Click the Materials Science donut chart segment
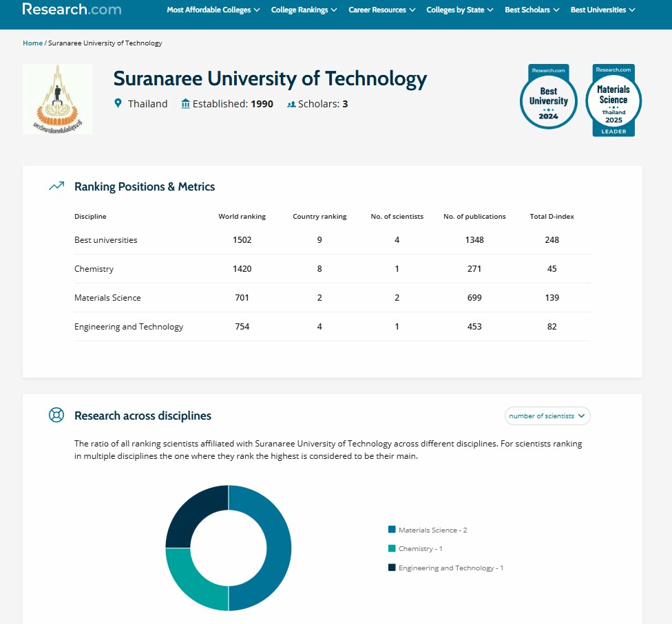672x624 pixels. tap(279, 548)
